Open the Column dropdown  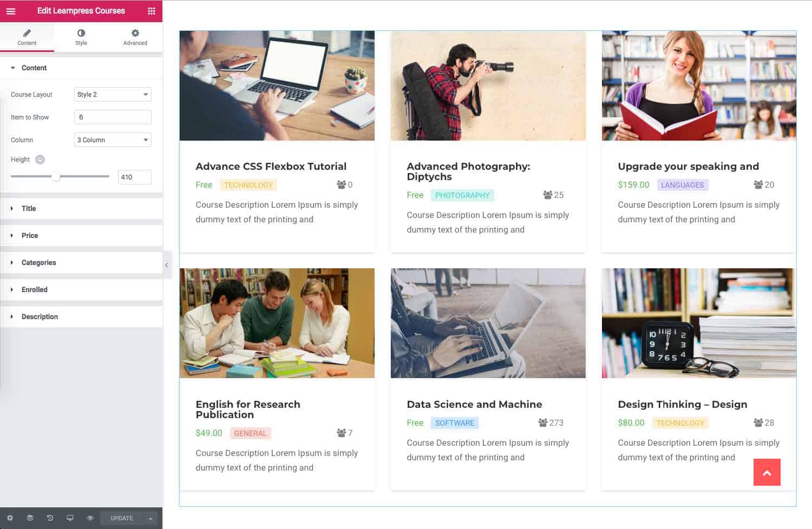(113, 140)
